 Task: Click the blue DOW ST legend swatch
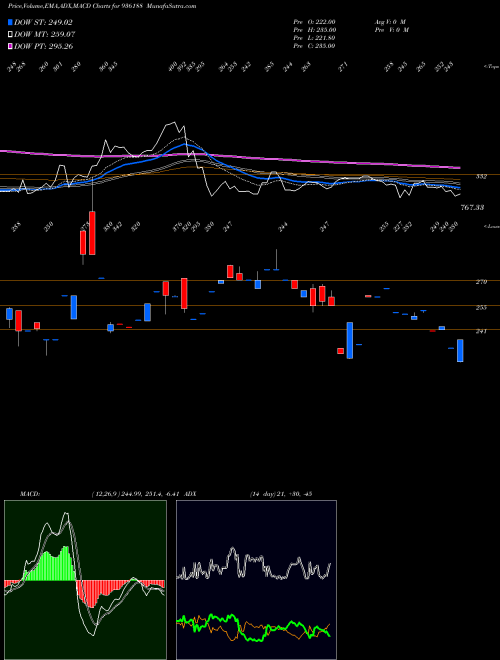[x=10, y=22]
